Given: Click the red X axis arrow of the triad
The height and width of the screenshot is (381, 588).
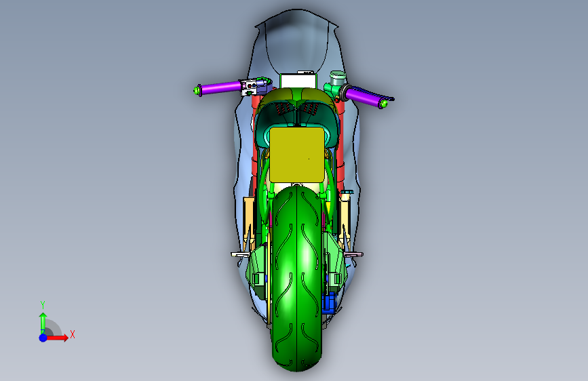Looking at the screenshot, I should (57, 338).
